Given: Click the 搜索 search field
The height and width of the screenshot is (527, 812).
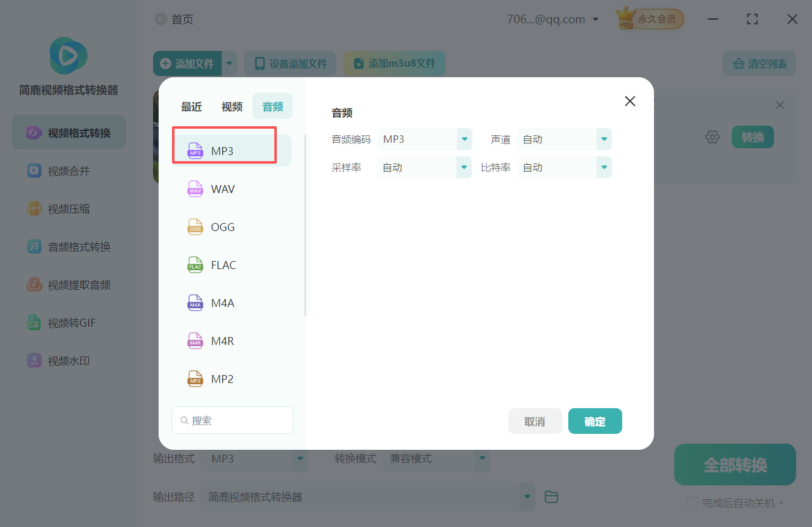Looking at the screenshot, I should pos(232,420).
